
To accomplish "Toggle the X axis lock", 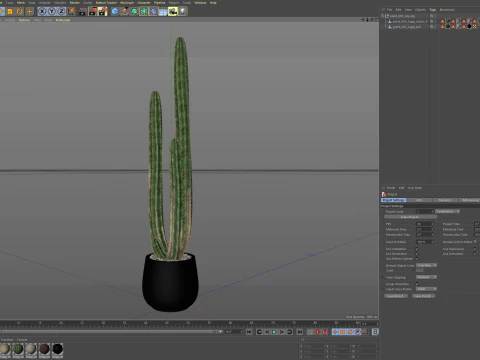I will tap(42, 12).
